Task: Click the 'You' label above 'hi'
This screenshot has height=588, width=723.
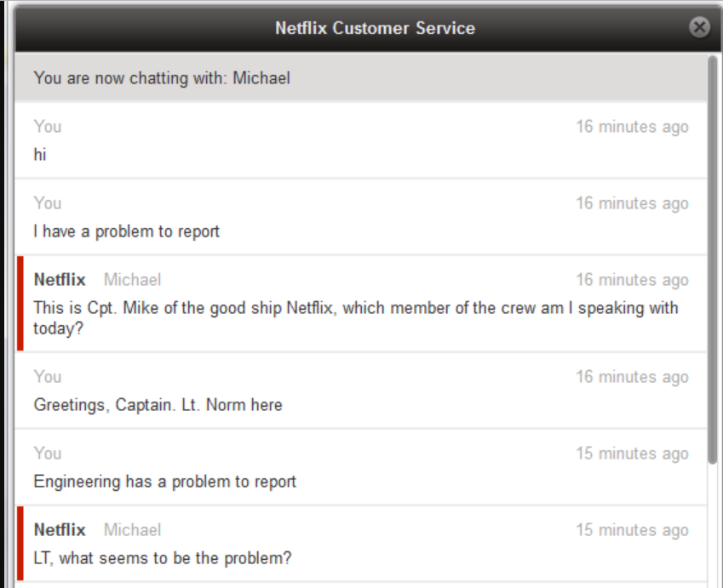Action: pos(48,127)
